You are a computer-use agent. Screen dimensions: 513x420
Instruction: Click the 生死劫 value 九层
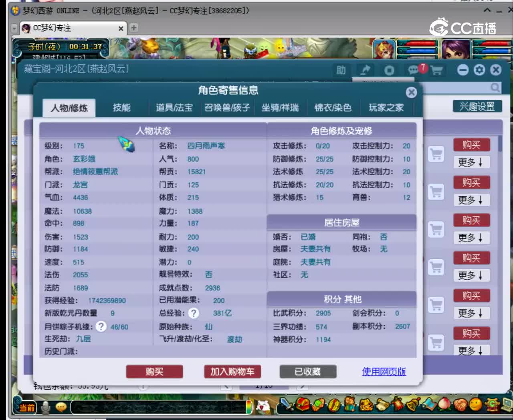[x=83, y=339]
